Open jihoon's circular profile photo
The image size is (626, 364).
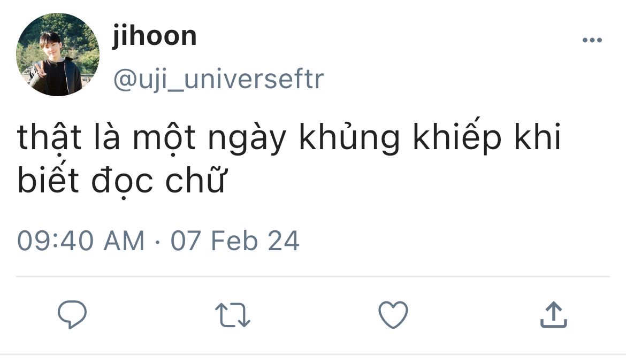pyautogui.click(x=58, y=55)
